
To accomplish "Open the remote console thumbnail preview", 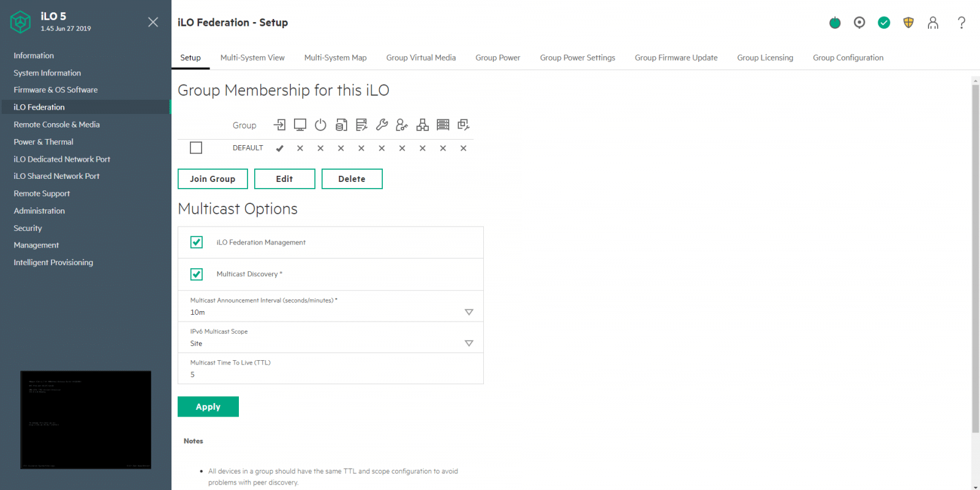I will [86, 420].
